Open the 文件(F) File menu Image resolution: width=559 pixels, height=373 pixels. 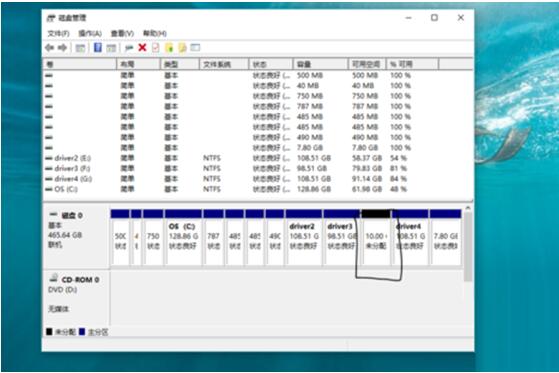pos(58,34)
